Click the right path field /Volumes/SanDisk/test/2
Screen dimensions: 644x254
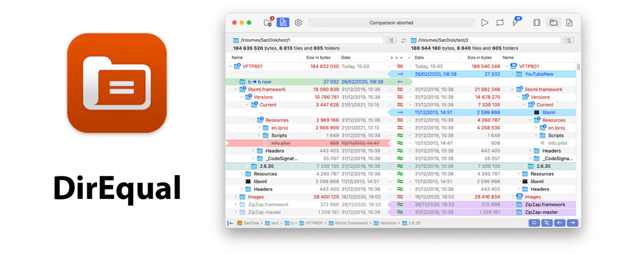[486, 40]
